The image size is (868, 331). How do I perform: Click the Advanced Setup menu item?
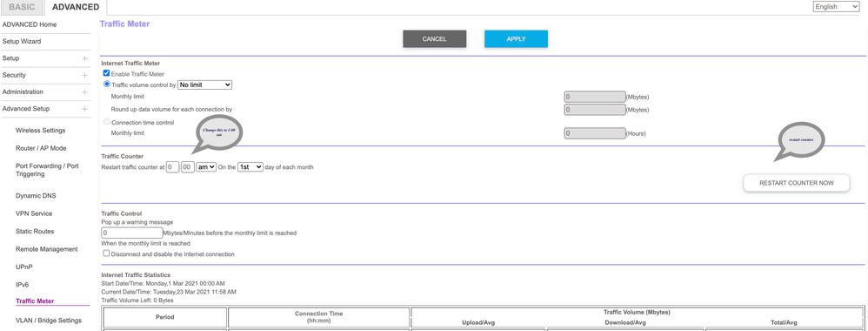[x=25, y=109]
